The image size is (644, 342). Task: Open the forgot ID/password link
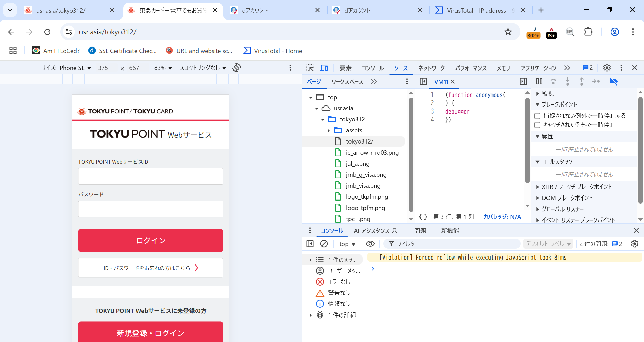coord(151,268)
